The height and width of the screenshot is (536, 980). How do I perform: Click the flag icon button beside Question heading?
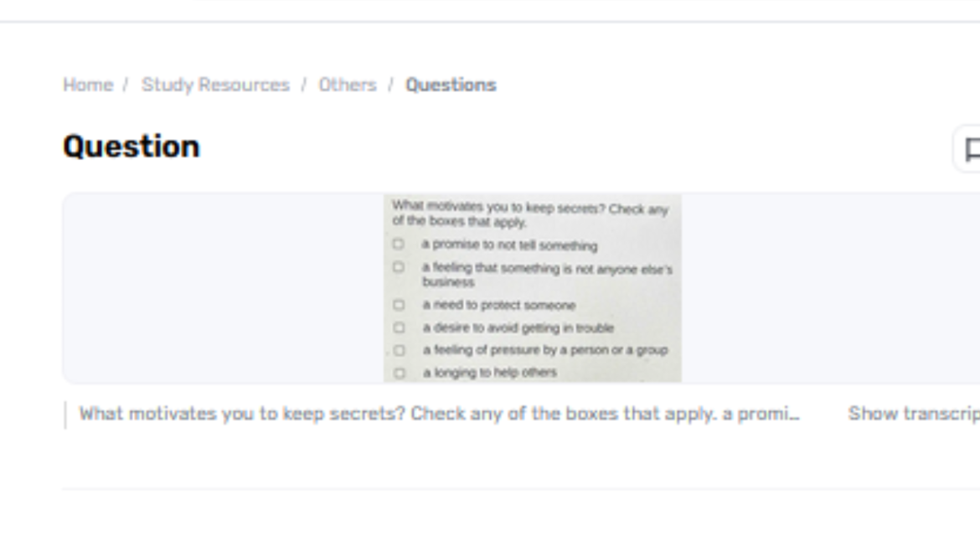(970, 151)
